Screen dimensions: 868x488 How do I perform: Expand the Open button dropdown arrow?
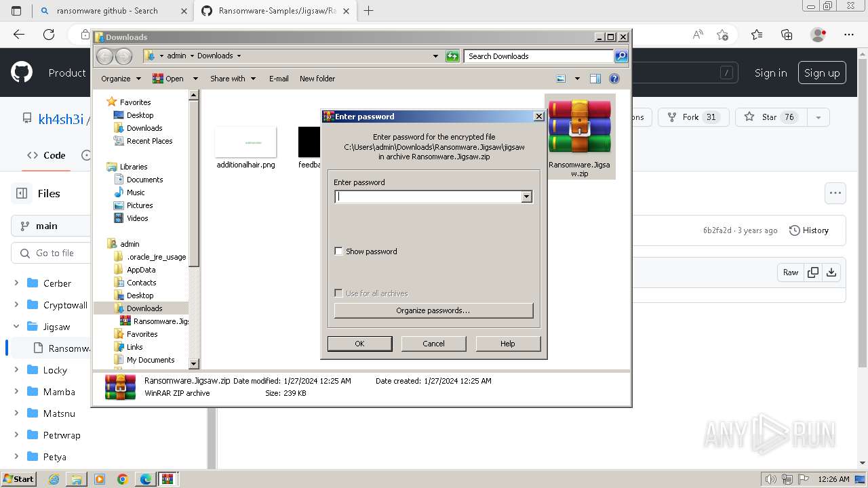195,79
